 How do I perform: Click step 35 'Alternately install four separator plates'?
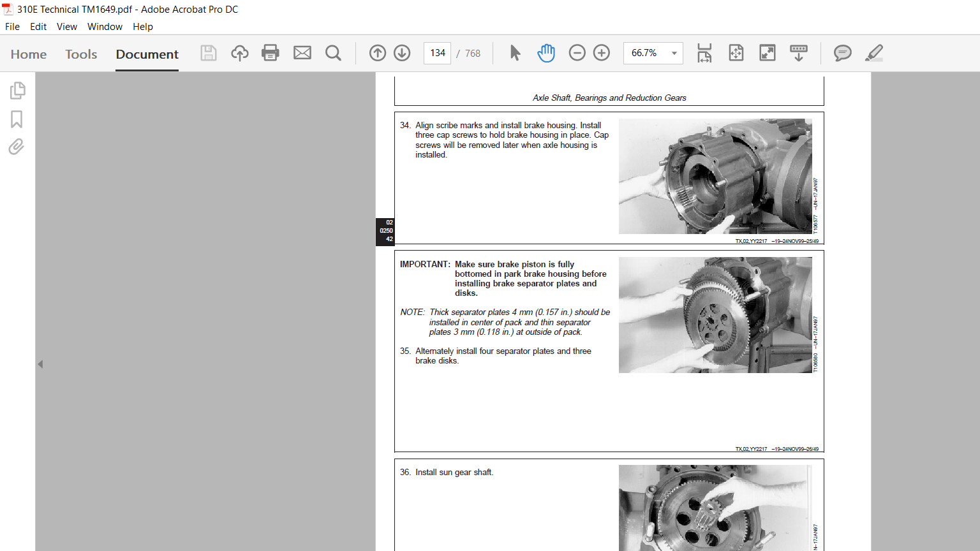pyautogui.click(x=503, y=356)
